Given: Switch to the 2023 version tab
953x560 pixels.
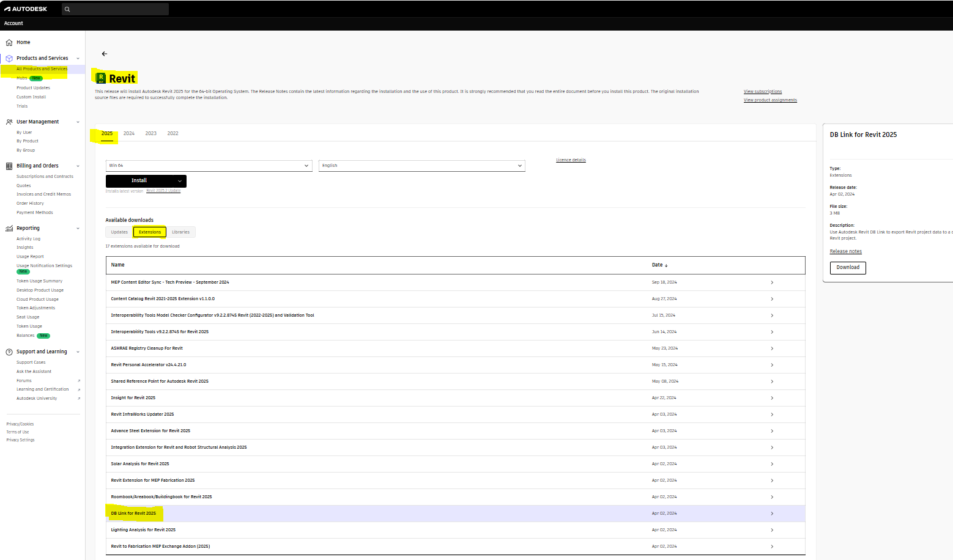Looking at the screenshot, I should pos(151,133).
